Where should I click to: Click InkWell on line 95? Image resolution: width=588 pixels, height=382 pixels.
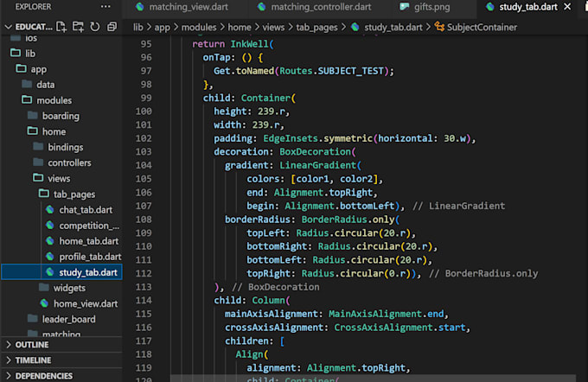coord(249,44)
